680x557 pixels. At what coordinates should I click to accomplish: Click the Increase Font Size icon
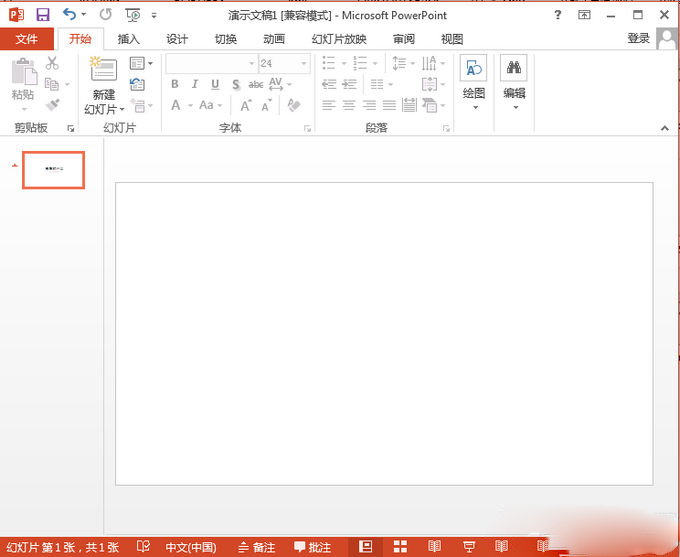pos(246,105)
